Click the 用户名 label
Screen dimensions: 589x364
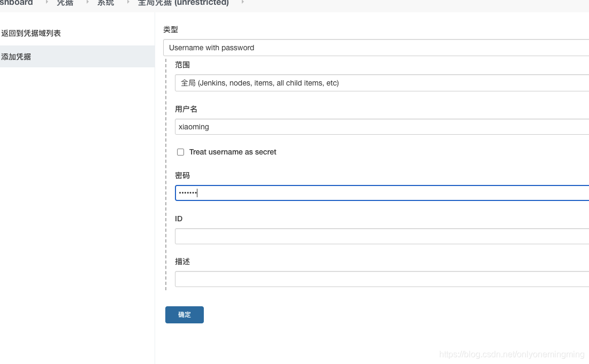click(186, 109)
